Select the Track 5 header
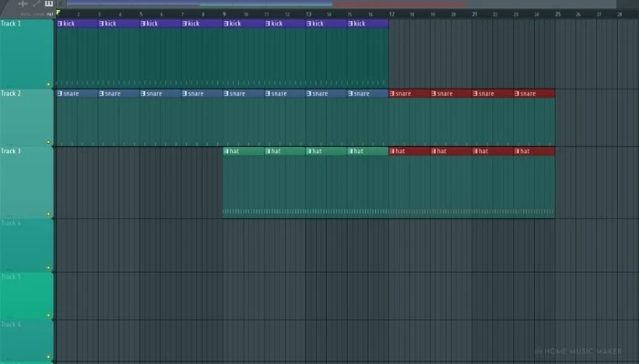639x364 pixels. (26, 296)
